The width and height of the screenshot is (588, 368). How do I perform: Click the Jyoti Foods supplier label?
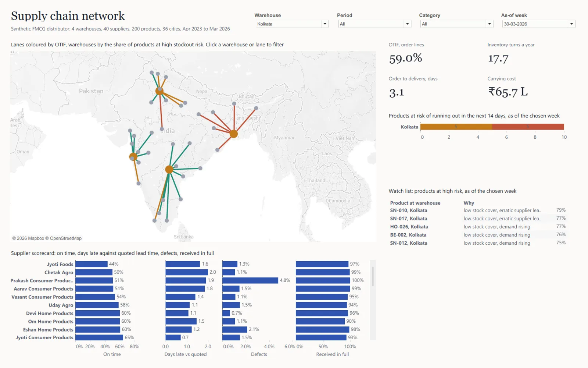tap(60, 264)
